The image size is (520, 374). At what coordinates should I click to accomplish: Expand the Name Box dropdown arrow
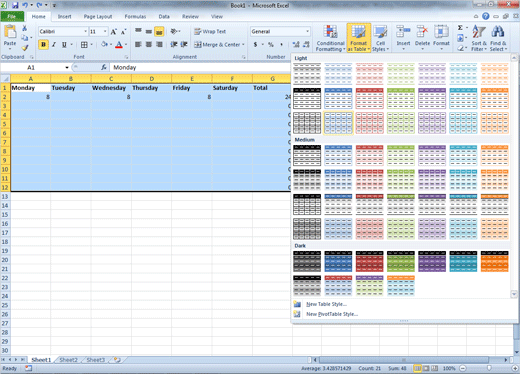point(67,67)
